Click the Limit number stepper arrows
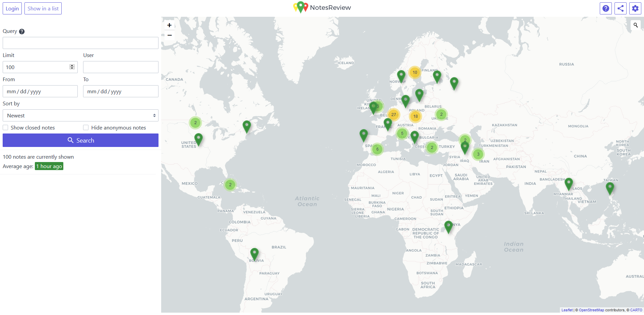 click(72, 67)
